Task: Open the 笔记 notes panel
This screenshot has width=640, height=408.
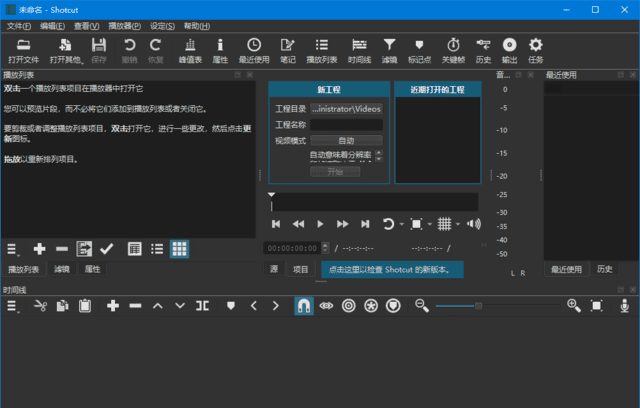Action: click(287, 51)
